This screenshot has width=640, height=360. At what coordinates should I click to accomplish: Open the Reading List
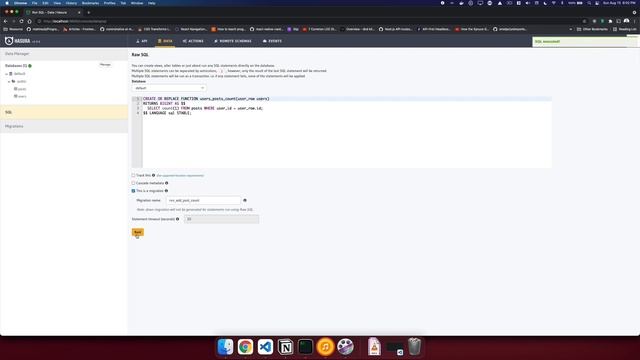coord(624,29)
